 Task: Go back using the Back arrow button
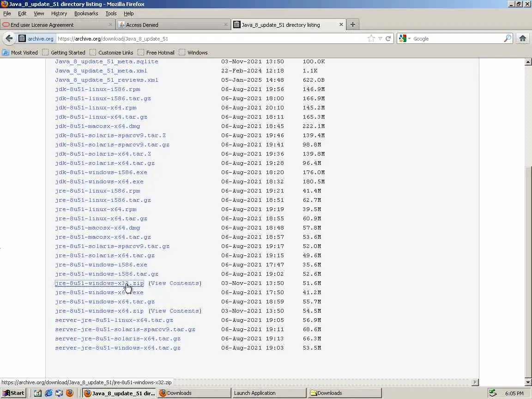click(x=9, y=38)
